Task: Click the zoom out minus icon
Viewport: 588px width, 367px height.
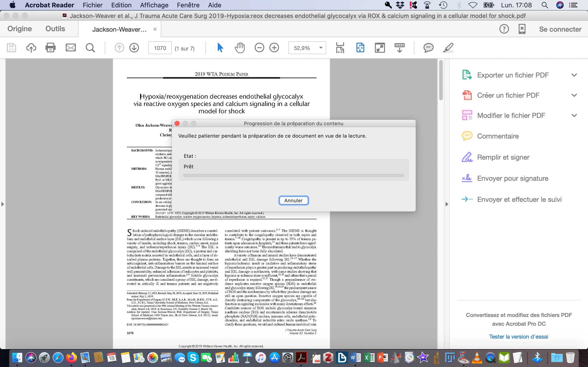Action: coord(259,47)
